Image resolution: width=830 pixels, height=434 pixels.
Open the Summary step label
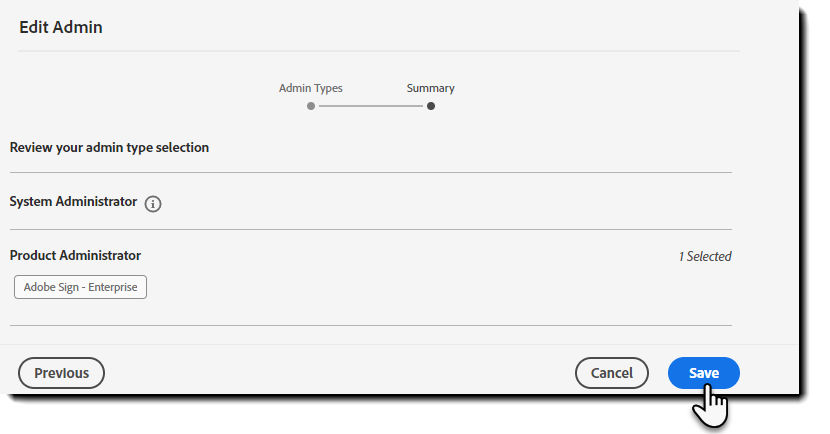(430, 88)
